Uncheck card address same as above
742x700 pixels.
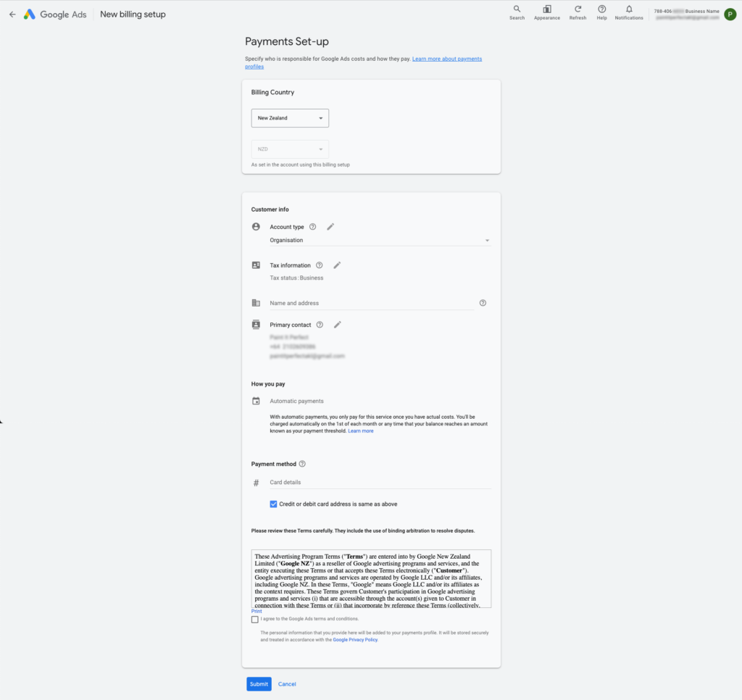pyautogui.click(x=273, y=504)
